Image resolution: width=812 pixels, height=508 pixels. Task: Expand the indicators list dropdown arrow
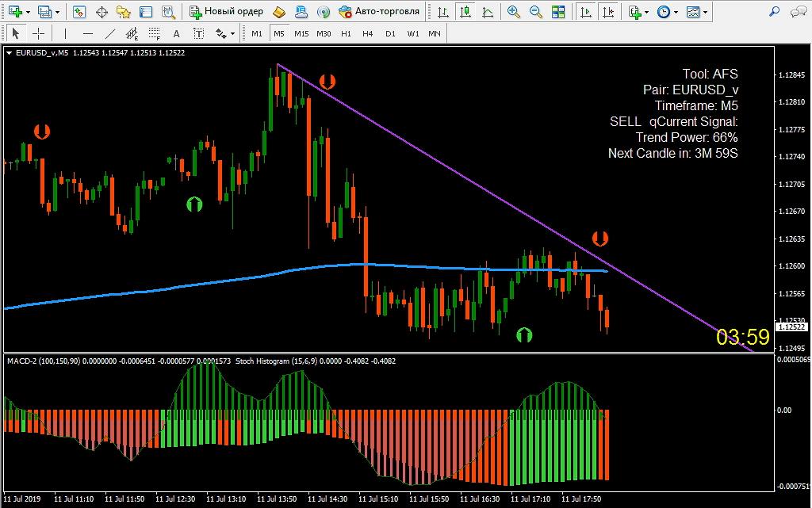point(646,12)
